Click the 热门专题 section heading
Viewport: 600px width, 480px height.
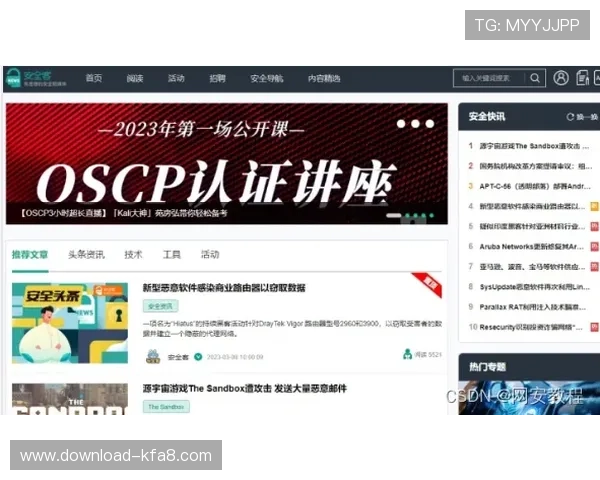click(x=488, y=367)
